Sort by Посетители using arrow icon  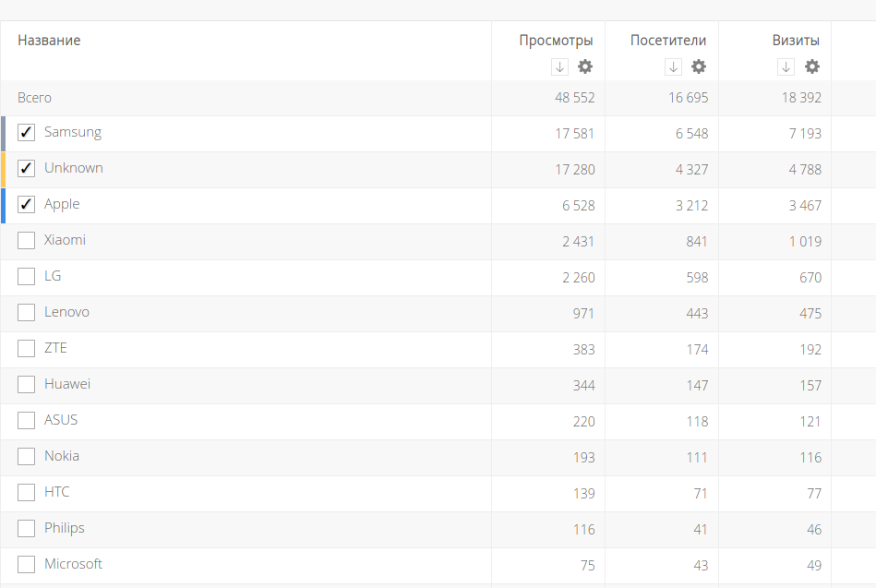coord(673,66)
